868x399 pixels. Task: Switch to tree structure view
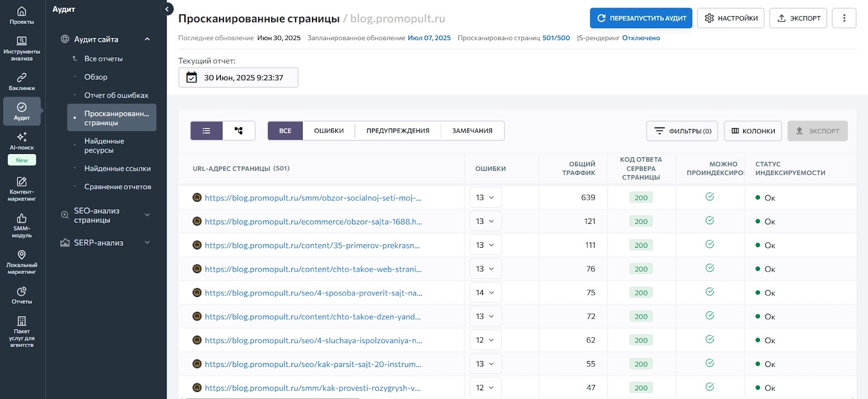(239, 131)
